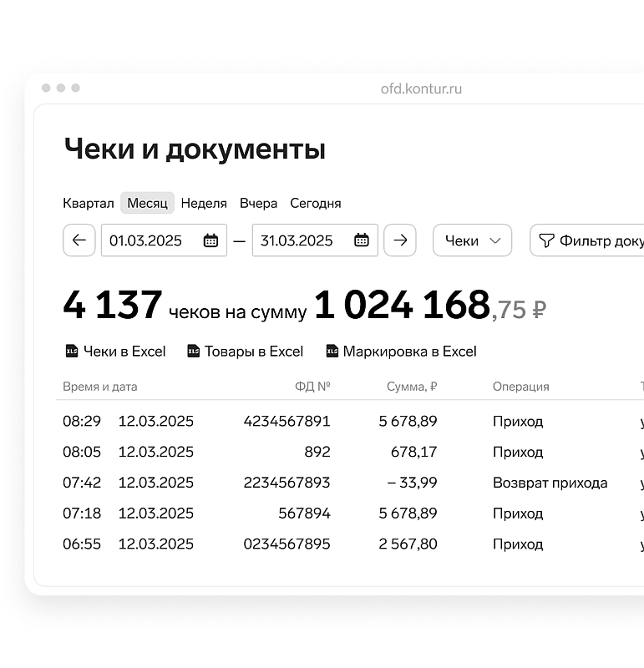This screenshot has width=644, height=668.
Task: Click the ofd.kontur.ru address bar
Action: coord(421,89)
